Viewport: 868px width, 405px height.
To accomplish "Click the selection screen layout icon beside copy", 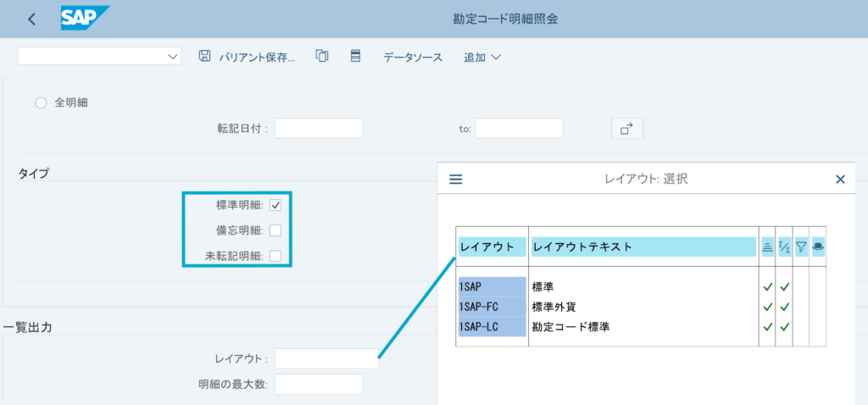I will [x=355, y=57].
